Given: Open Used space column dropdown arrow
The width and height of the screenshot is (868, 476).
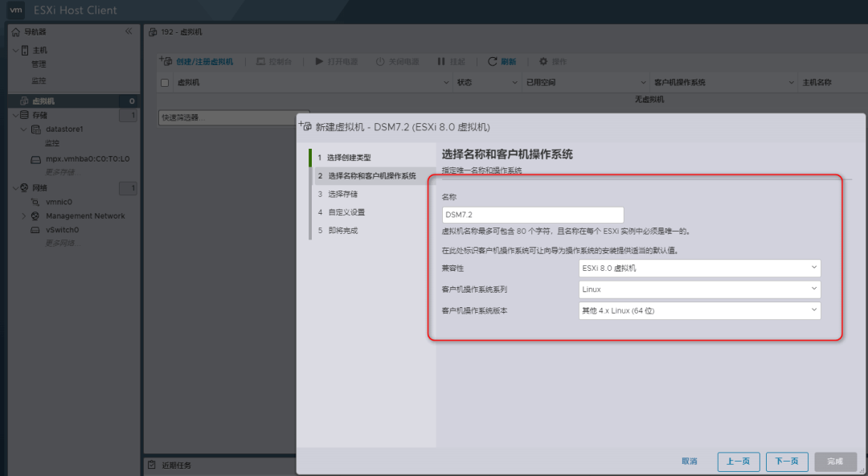Looking at the screenshot, I should coord(643,83).
